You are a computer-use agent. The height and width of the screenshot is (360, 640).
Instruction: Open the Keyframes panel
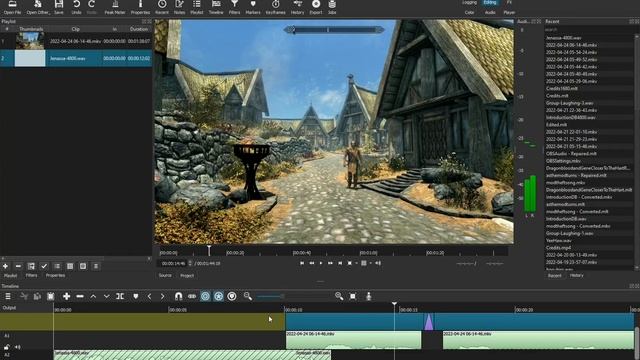click(276, 7)
